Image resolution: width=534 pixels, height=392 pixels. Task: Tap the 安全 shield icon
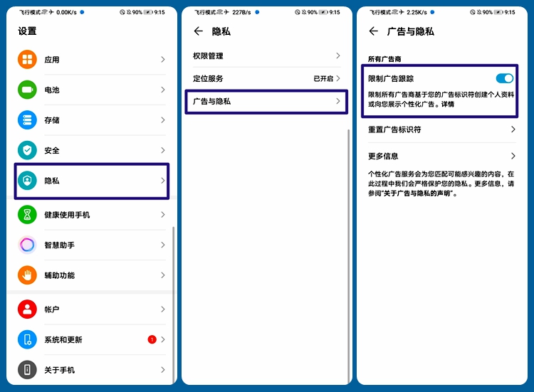27,150
